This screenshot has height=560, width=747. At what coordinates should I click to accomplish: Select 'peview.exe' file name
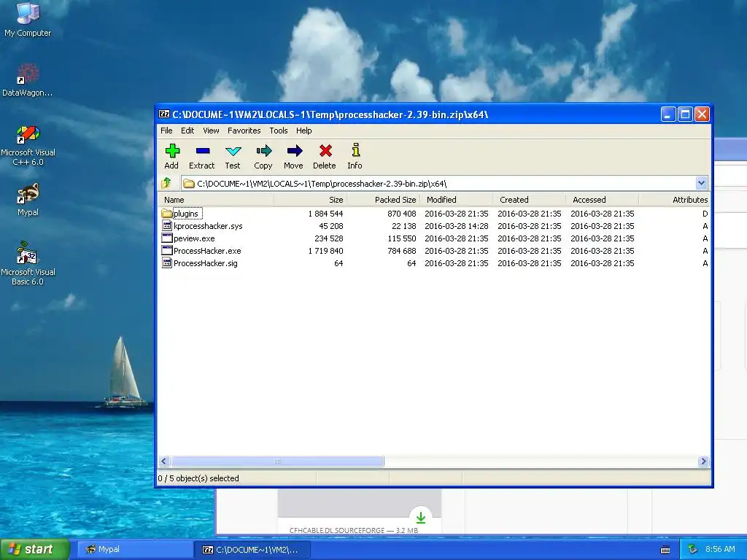pos(194,238)
